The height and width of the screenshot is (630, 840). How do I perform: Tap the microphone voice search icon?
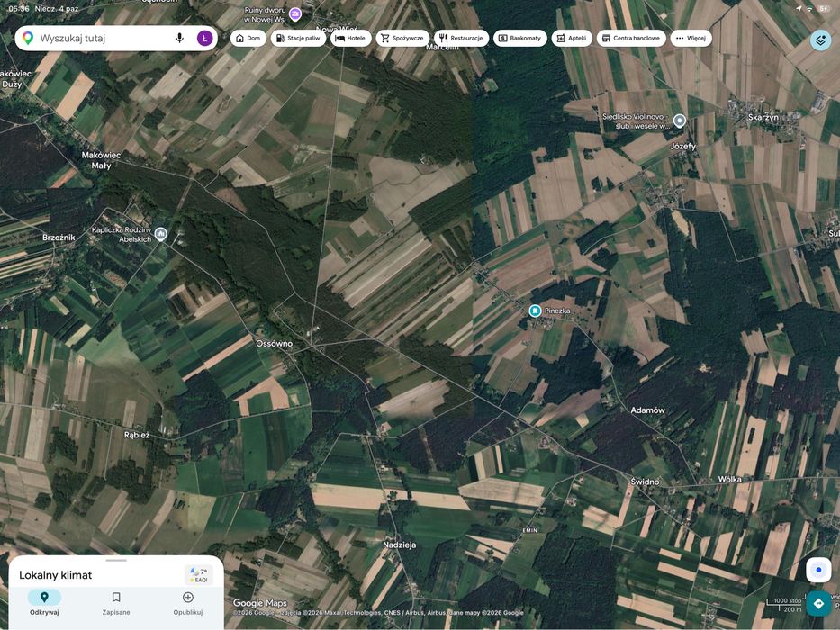(x=179, y=38)
